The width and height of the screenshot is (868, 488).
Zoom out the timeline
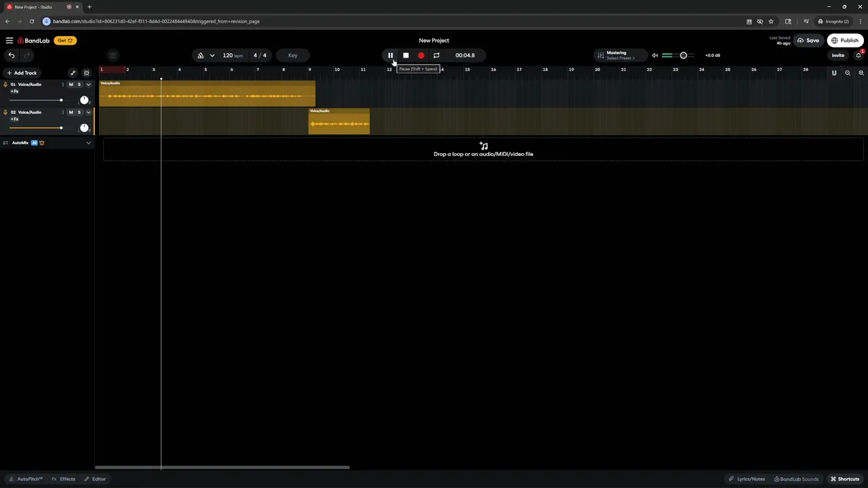[848, 73]
